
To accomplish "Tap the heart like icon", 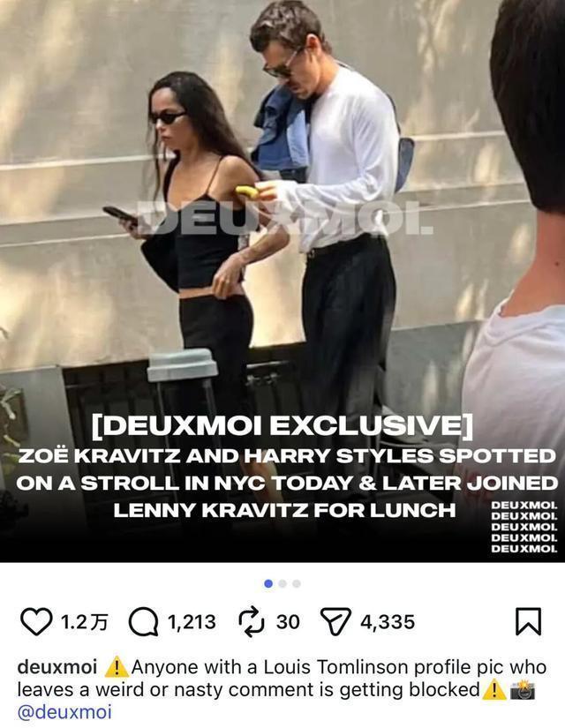I will pos(36,622).
